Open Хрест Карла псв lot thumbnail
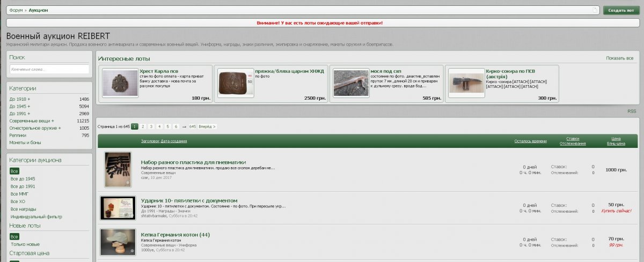This screenshot has width=644, height=262. (x=120, y=83)
